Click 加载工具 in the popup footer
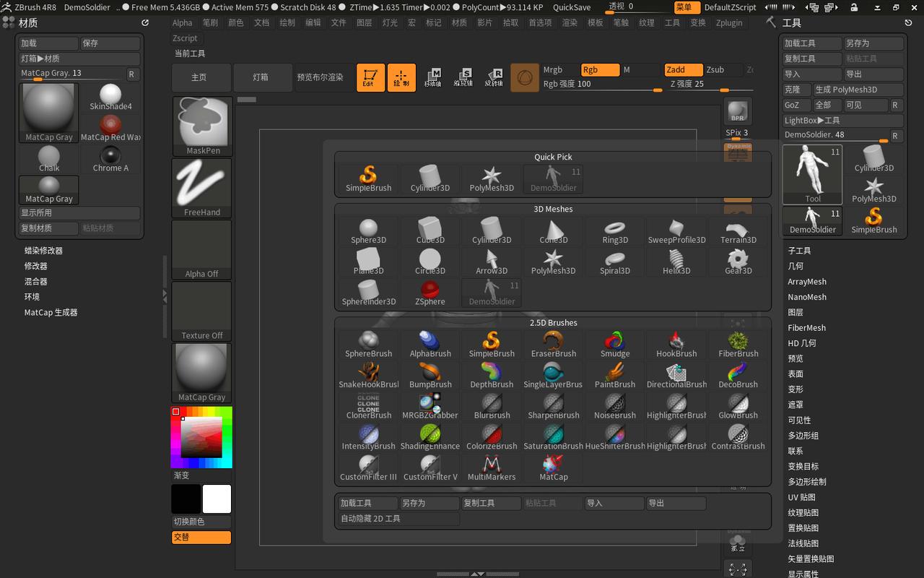924x578 pixels. 367,503
